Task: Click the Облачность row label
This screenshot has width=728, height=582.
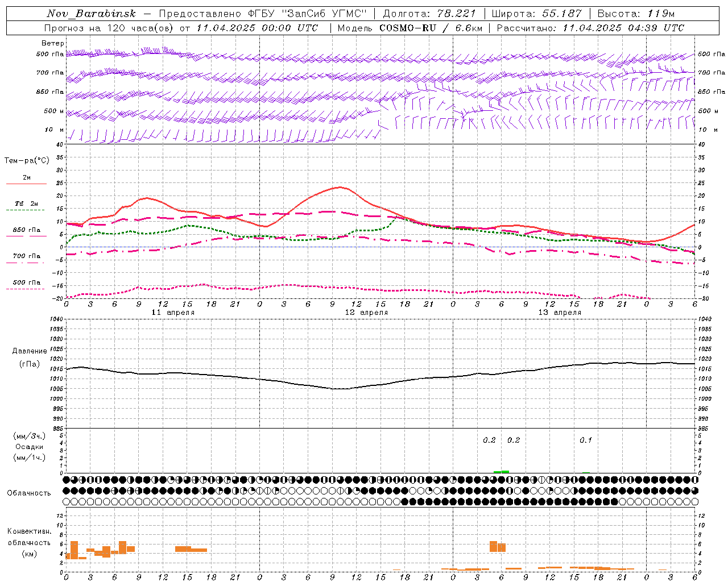Action: click(x=29, y=493)
